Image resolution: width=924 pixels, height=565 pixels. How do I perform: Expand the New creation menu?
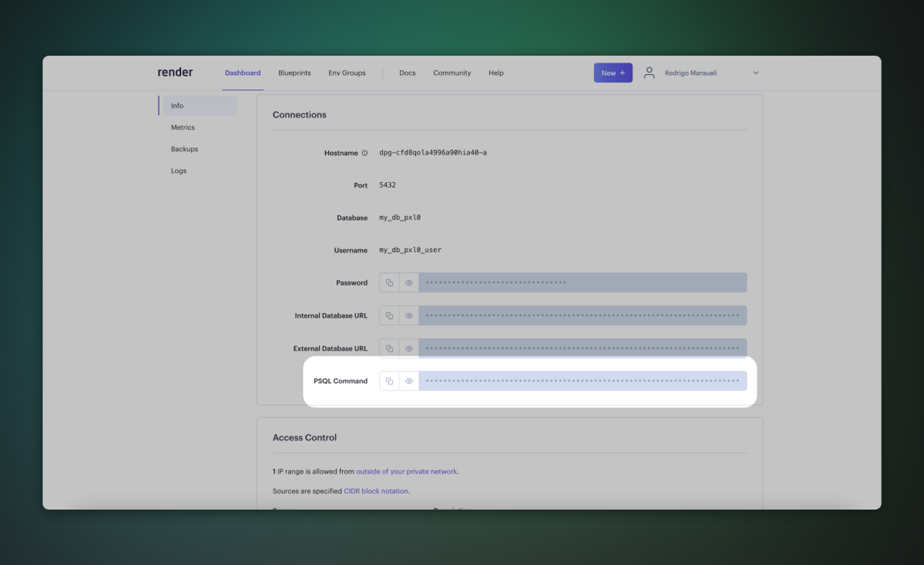click(613, 73)
